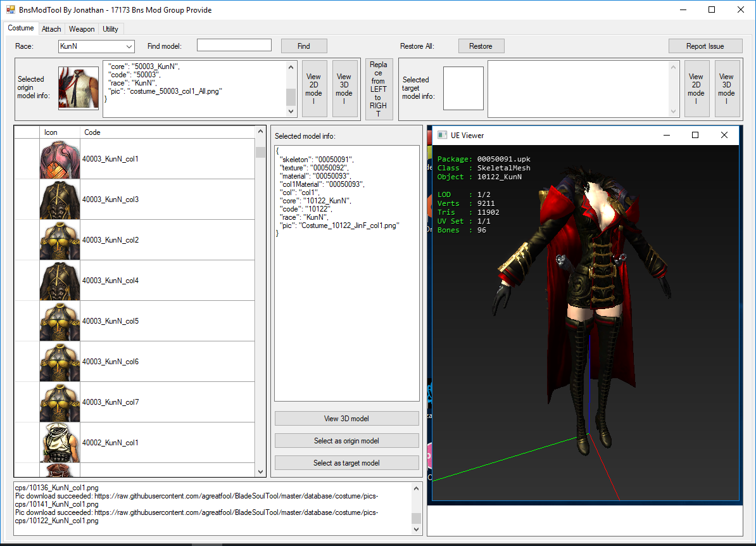
Task: Click the origin model info text box
Action: click(x=199, y=89)
